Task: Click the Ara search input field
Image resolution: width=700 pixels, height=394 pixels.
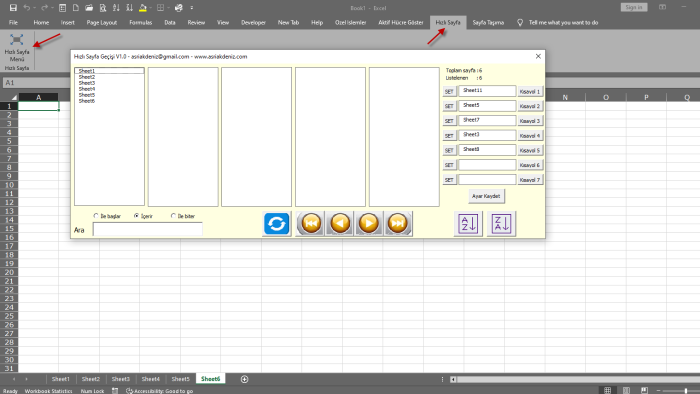Action: (x=148, y=229)
